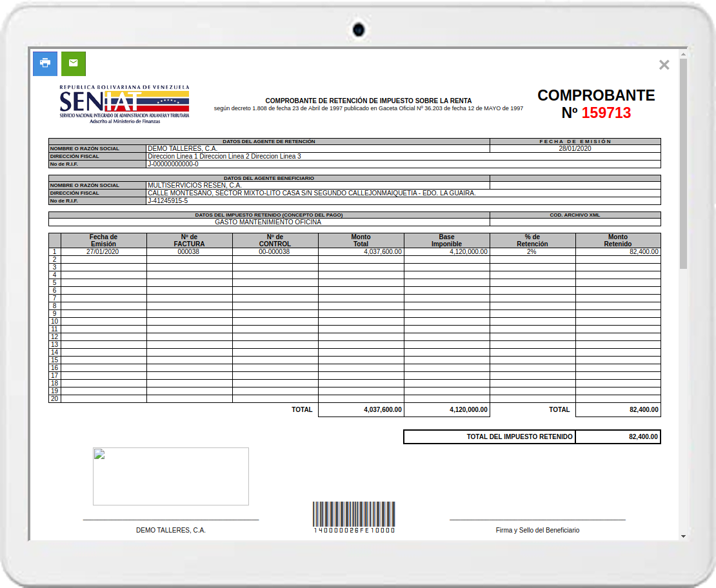Click the 'COD. ARCHIVO XML' header

(x=575, y=215)
